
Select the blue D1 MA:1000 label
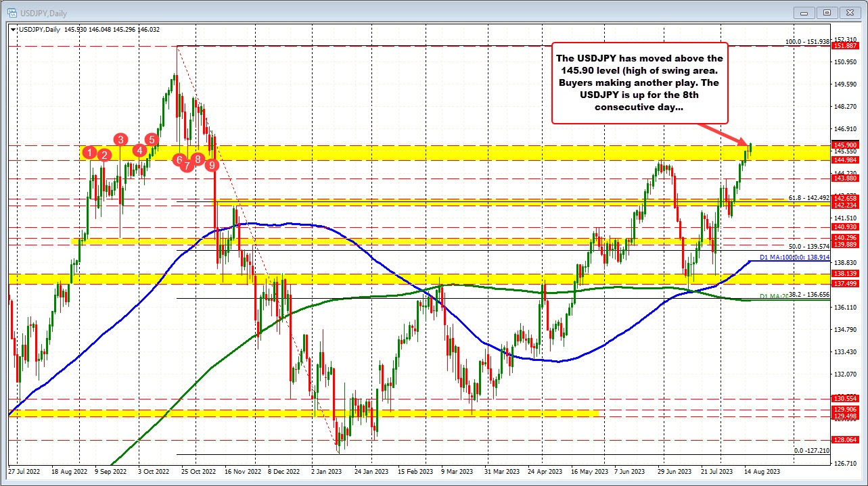(x=795, y=258)
